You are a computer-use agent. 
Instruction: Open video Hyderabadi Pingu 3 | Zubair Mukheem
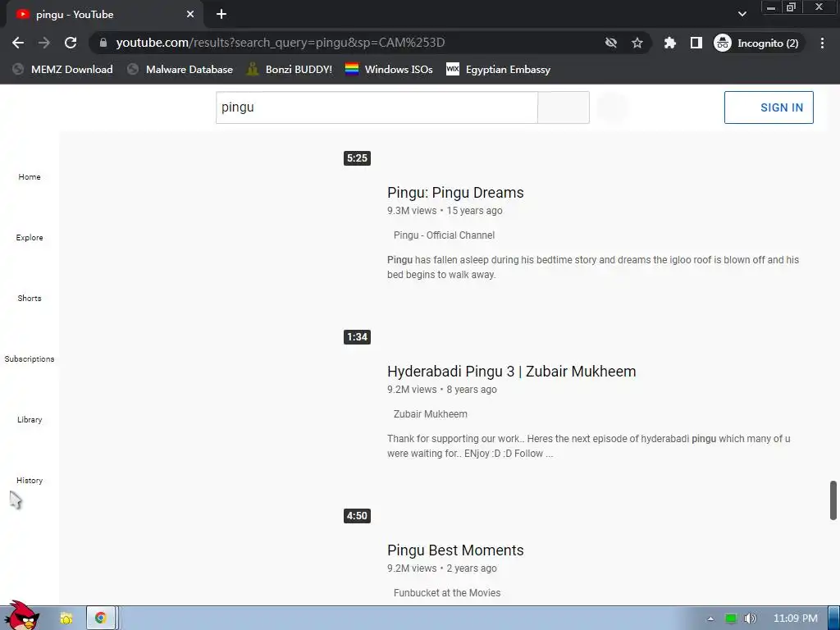tap(512, 372)
